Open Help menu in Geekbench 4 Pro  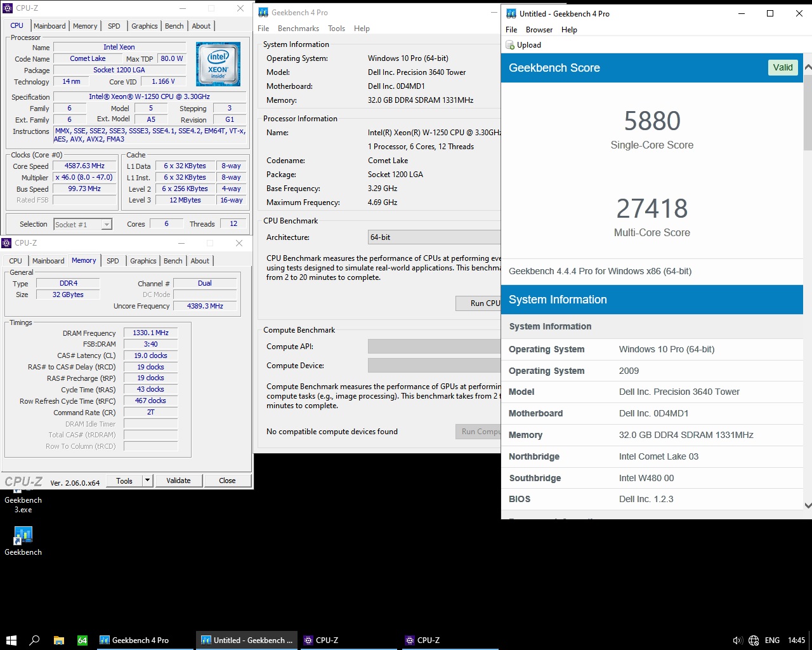[x=362, y=29]
